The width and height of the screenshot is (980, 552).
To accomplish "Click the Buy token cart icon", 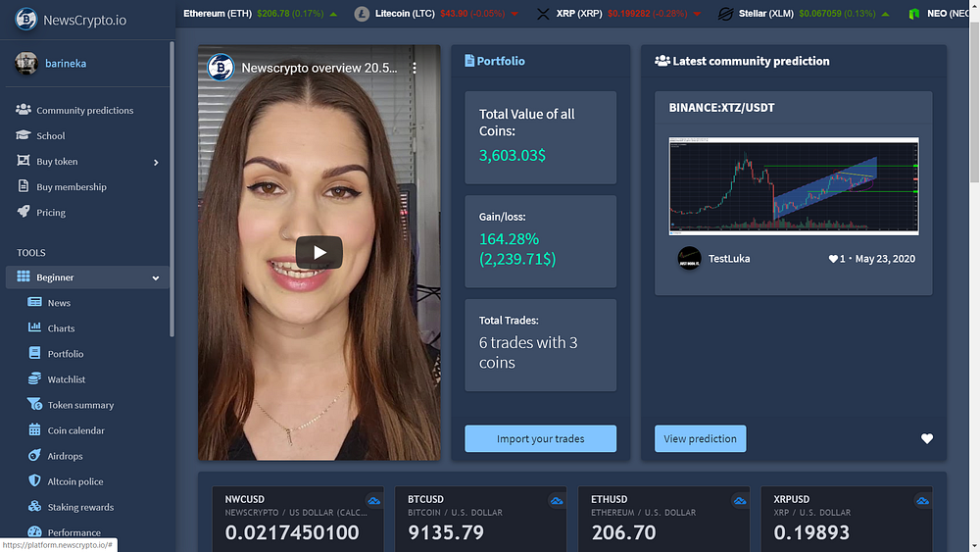I will point(24,161).
